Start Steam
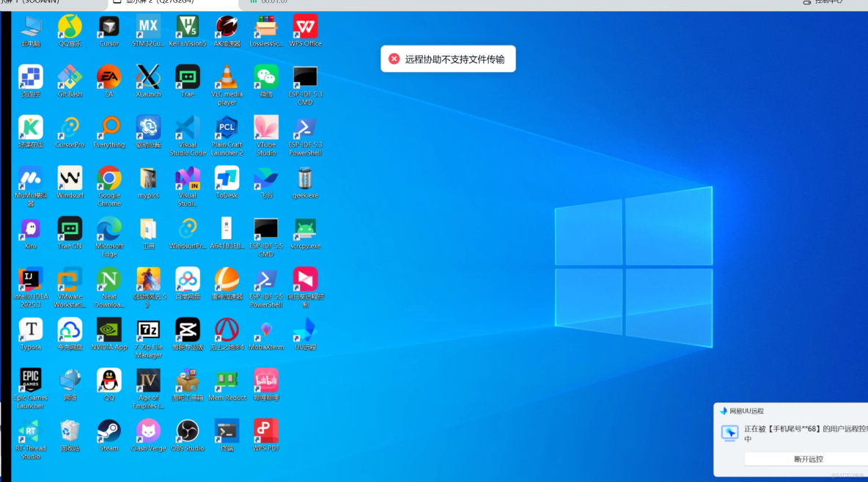This screenshot has width=868, height=482. [108, 431]
